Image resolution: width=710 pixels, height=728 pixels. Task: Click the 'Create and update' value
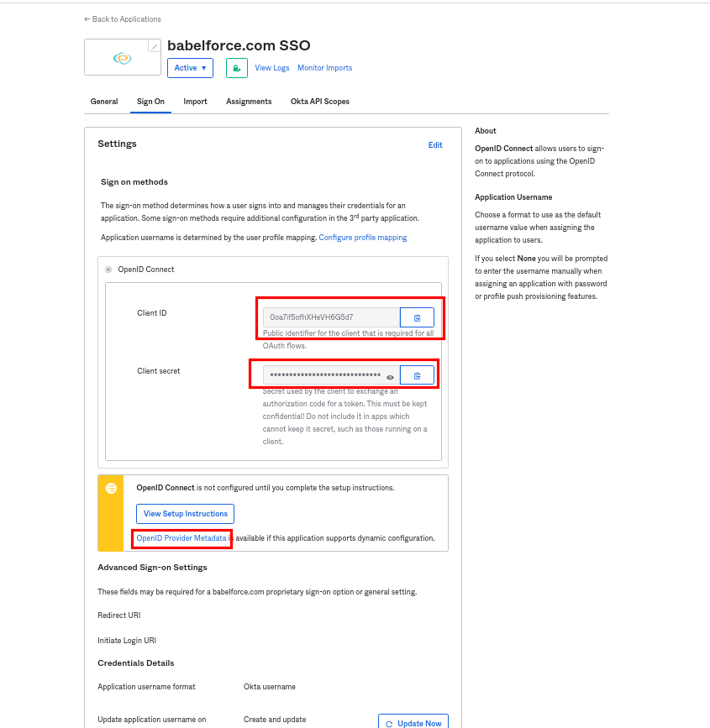click(275, 719)
